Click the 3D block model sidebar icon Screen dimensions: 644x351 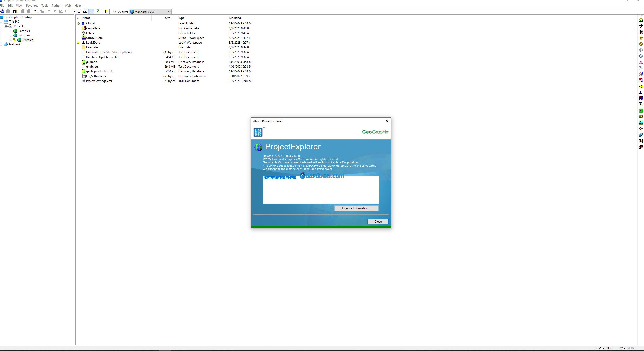click(641, 117)
